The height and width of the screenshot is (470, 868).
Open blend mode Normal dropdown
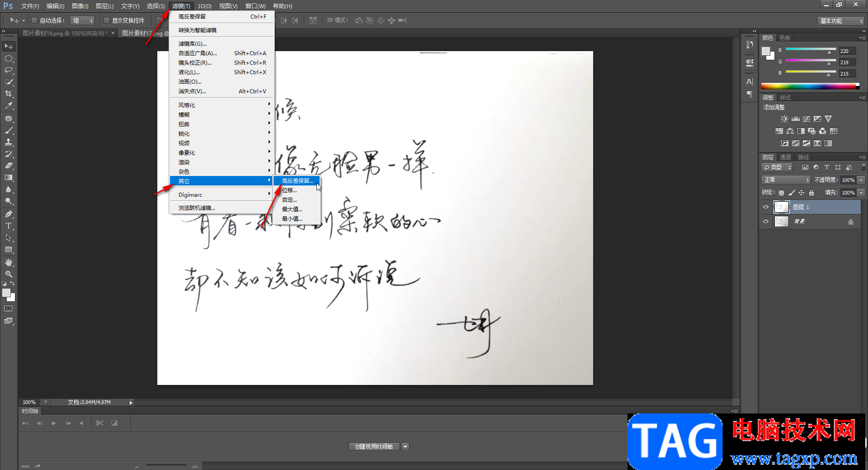786,180
